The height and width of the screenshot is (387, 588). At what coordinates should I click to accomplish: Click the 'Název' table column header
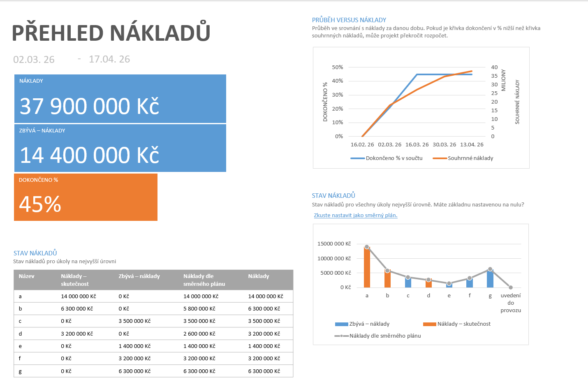pos(27,276)
